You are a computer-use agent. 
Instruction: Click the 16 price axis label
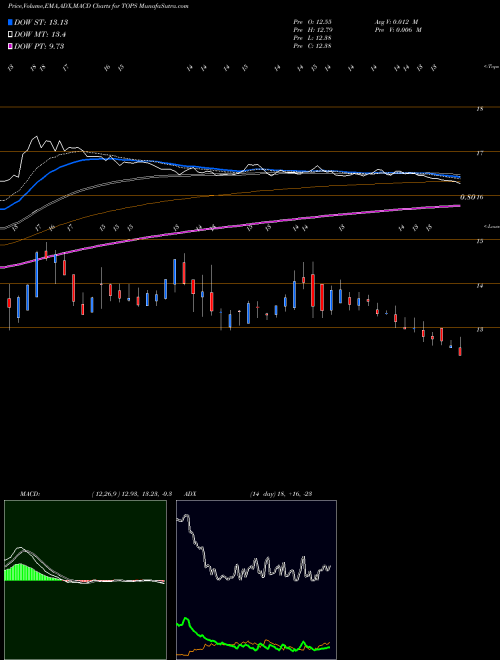[479, 197]
